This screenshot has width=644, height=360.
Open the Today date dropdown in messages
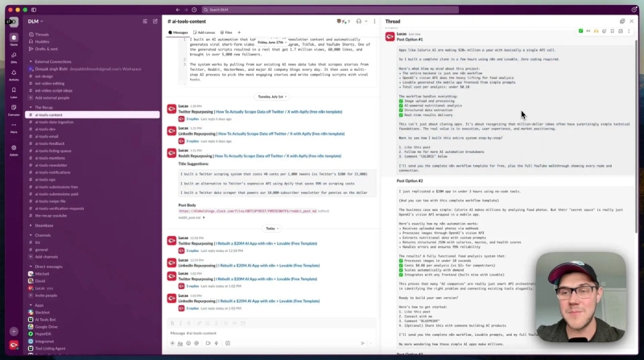click(x=271, y=229)
